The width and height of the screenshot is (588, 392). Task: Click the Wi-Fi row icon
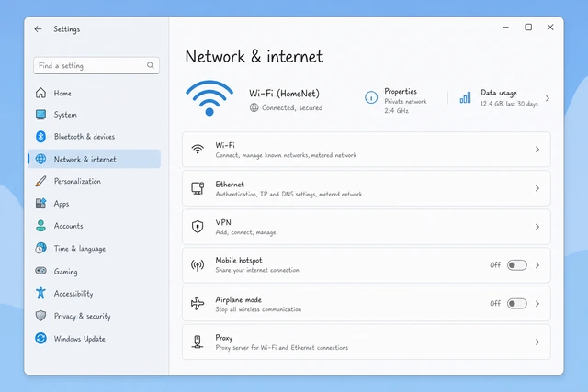(x=198, y=149)
